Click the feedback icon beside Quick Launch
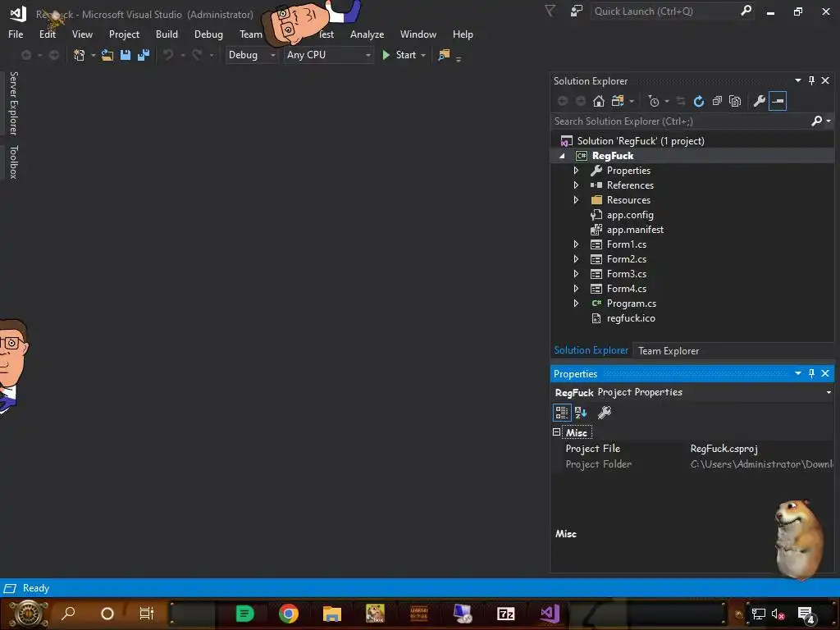 (577, 11)
